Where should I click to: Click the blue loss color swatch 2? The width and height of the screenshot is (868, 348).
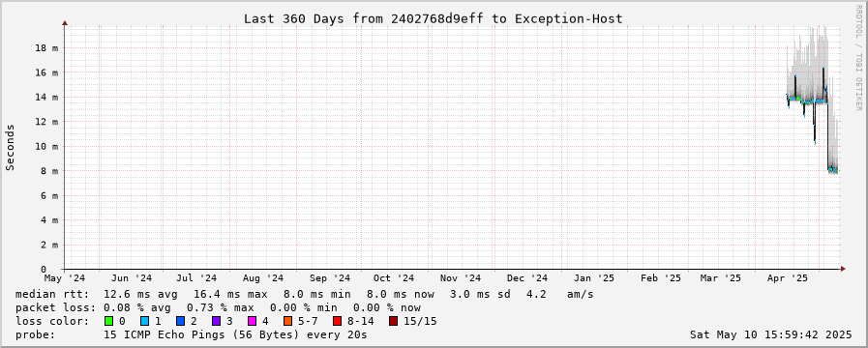coord(180,321)
